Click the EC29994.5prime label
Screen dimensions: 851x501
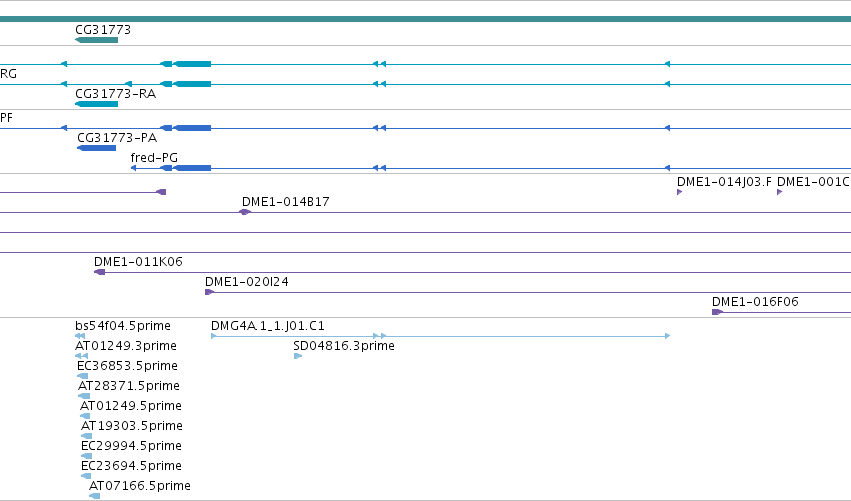pos(131,447)
